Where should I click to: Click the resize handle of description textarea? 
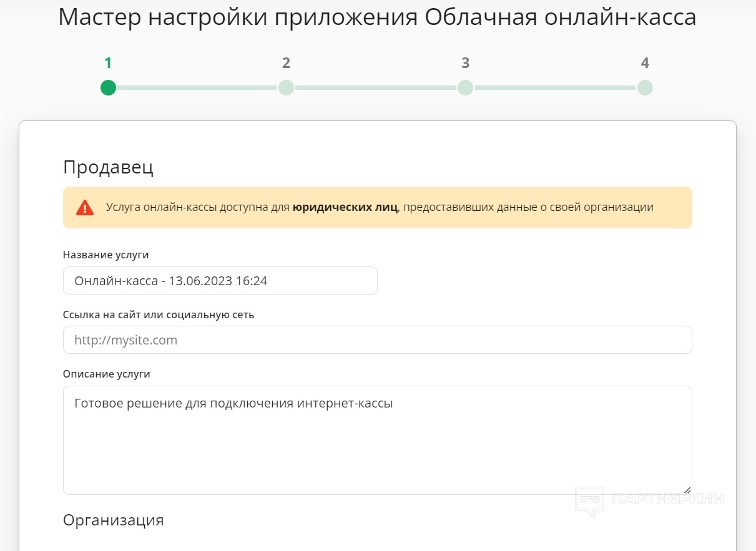pyautogui.click(x=687, y=490)
